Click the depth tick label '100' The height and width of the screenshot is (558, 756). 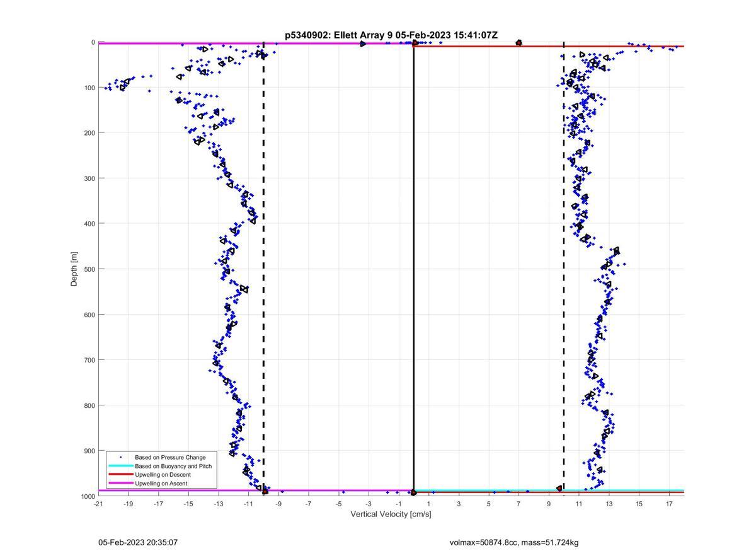(88, 88)
